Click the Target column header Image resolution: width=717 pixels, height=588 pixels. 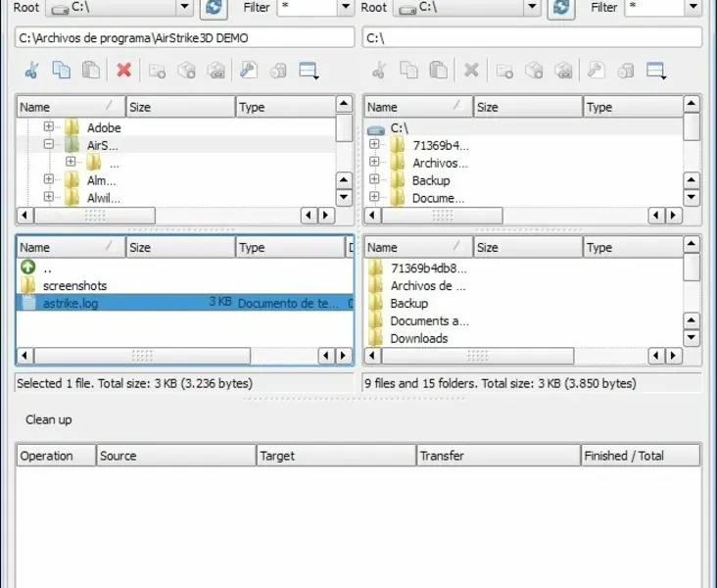[337, 456]
